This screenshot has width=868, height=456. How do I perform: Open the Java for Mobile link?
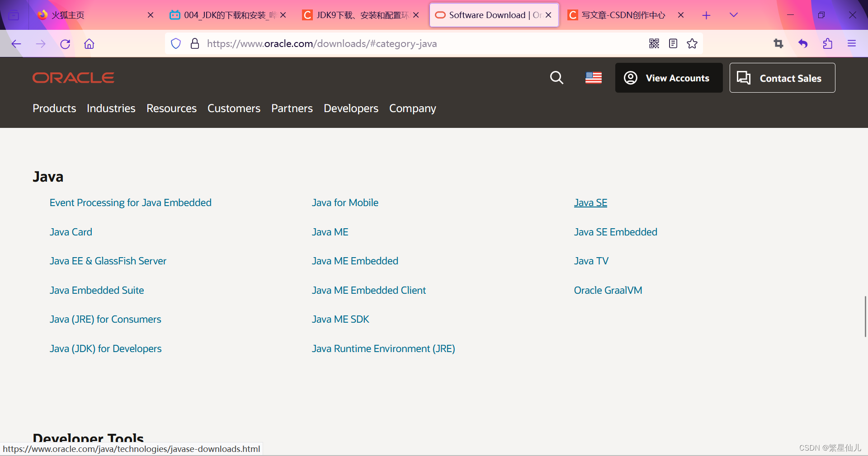point(345,202)
